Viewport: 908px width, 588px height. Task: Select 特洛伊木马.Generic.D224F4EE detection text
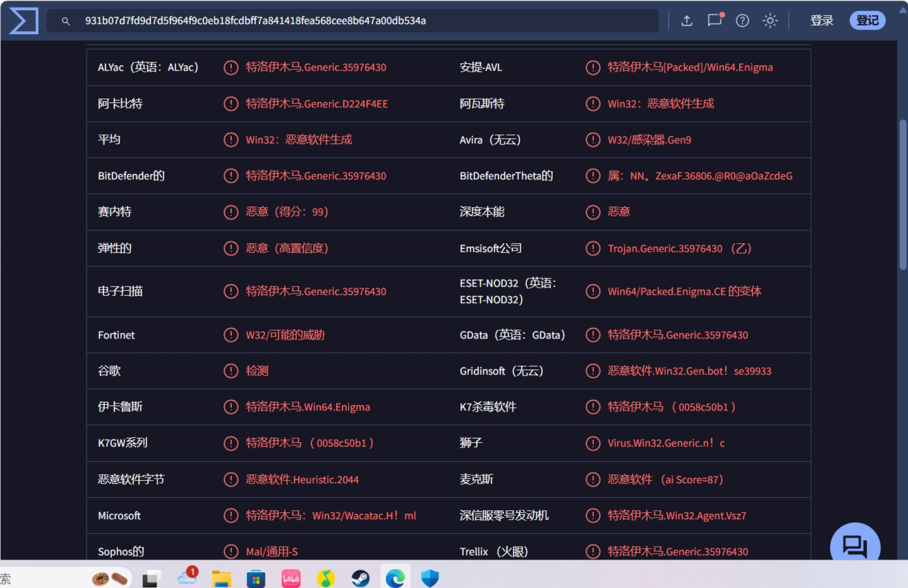(x=317, y=104)
